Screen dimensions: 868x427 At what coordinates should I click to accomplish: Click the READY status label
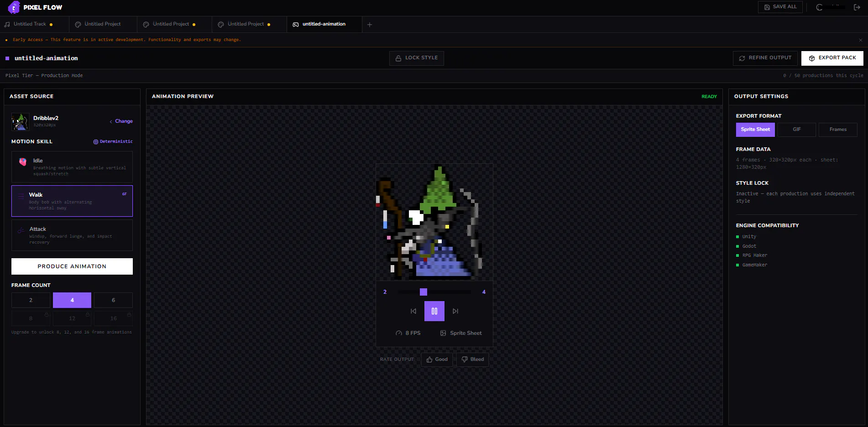(x=709, y=97)
